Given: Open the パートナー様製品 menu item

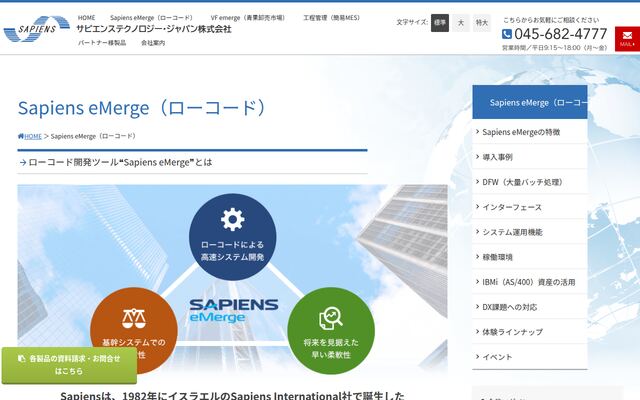Looking at the screenshot, I should point(102,42).
